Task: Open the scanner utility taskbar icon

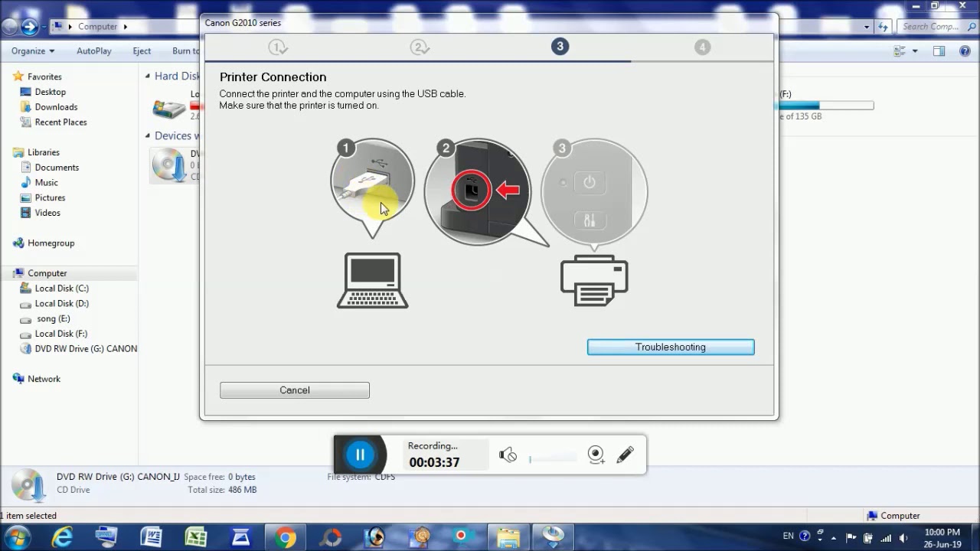Action: (x=240, y=536)
